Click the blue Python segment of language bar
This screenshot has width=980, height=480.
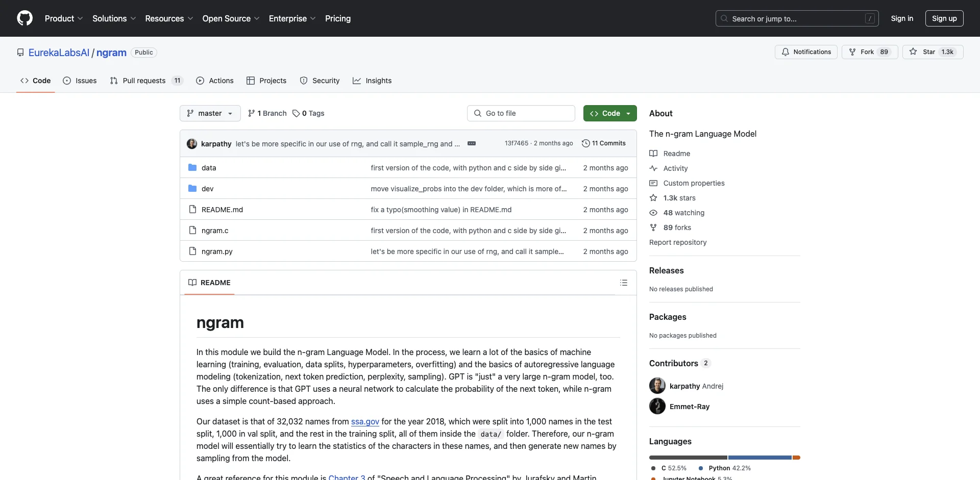point(759,458)
